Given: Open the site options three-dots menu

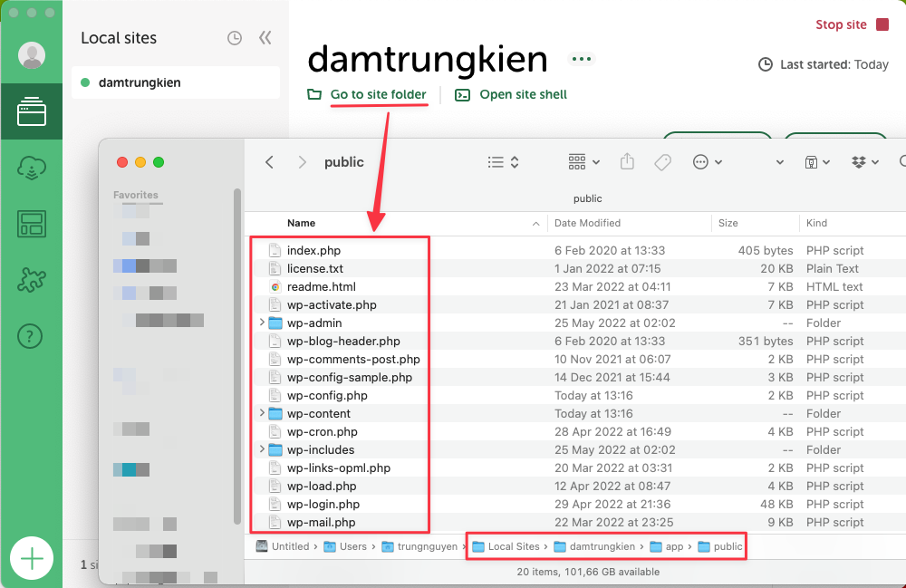Looking at the screenshot, I should (582, 59).
